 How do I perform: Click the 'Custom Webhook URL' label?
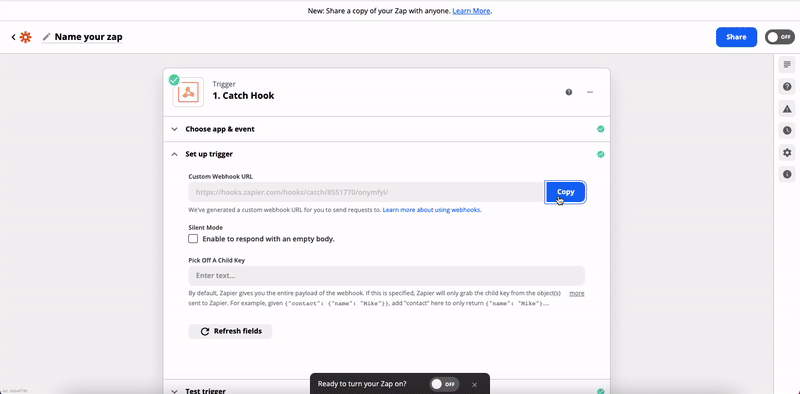click(x=220, y=177)
